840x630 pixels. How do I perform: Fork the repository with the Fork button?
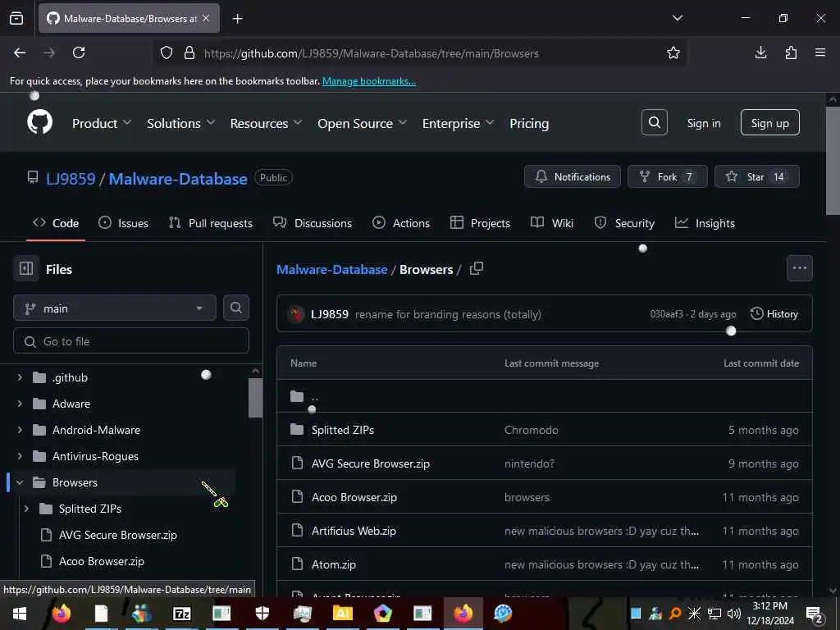click(x=668, y=177)
